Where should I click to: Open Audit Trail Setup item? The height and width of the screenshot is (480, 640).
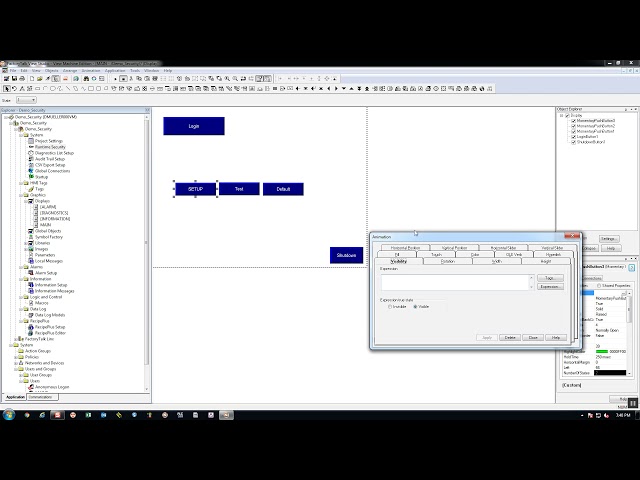click(50, 159)
